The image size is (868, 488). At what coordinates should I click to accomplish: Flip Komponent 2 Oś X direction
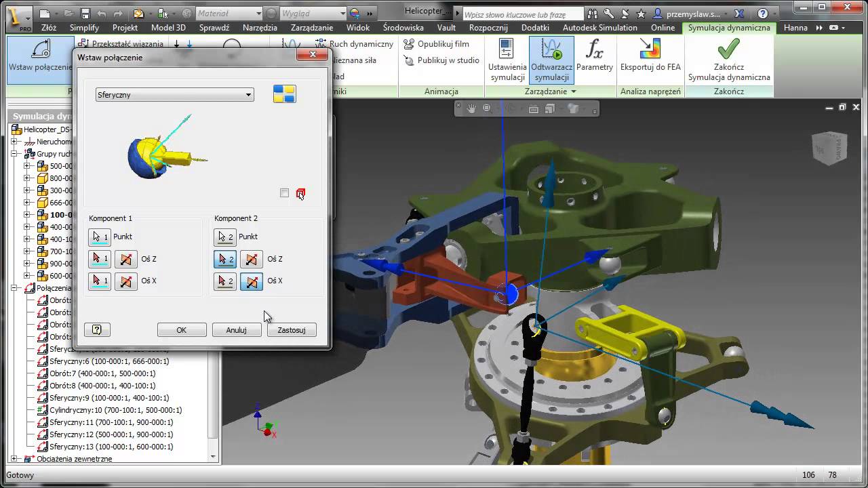click(251, 281)
